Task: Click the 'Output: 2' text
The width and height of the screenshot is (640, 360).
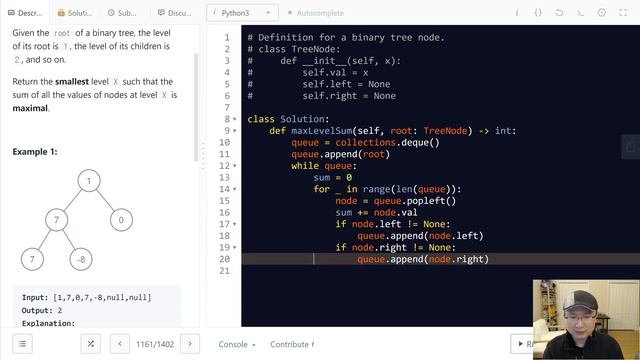Action: (42, 311)
